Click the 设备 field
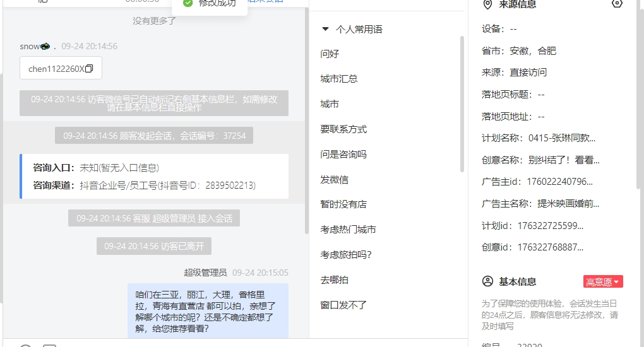 (499, 29)
